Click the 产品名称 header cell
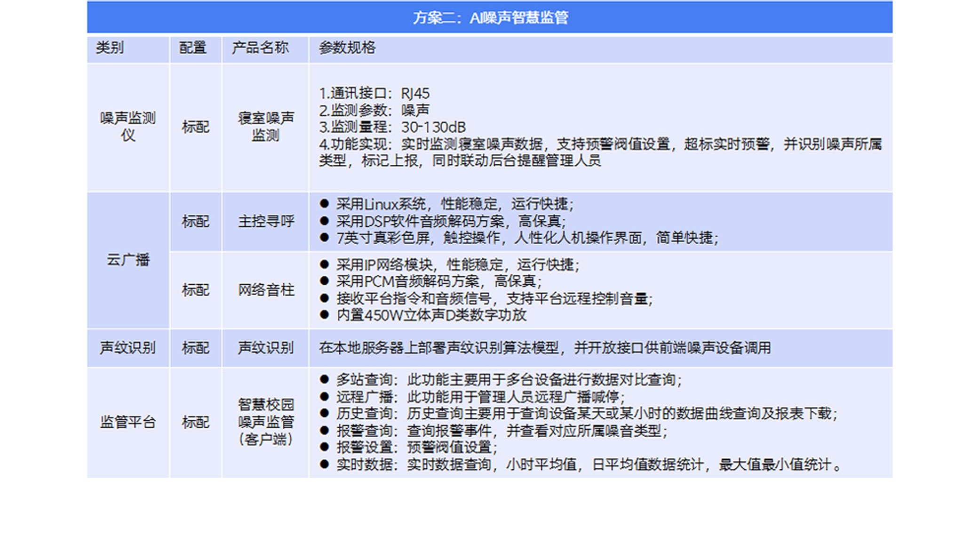 pos(260,48)
